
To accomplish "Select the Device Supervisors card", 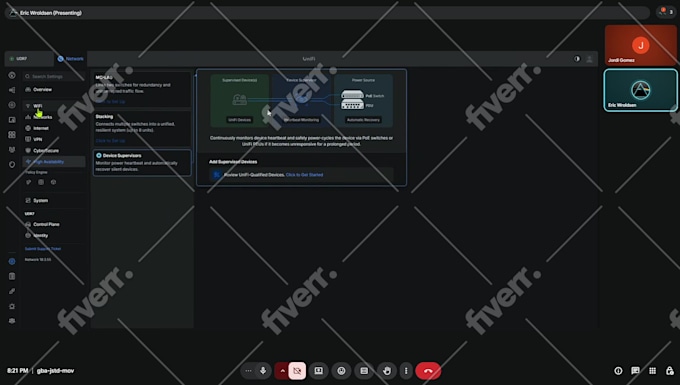I will pyautogui.click(x=142, y=162).
